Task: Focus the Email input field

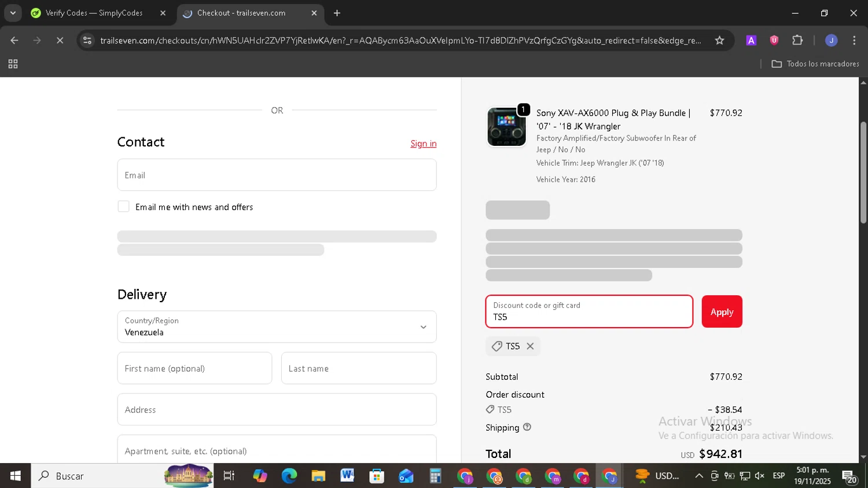Action: tap(277, 175)
